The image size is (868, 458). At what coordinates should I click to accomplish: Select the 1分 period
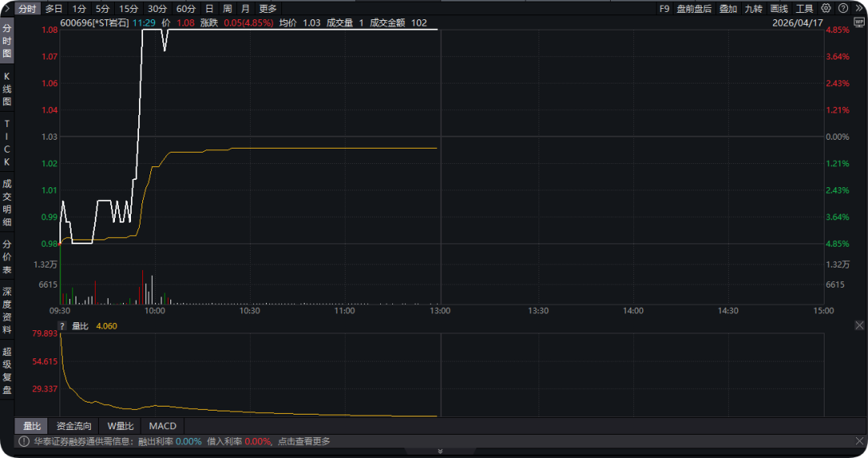tap(79, 8)
